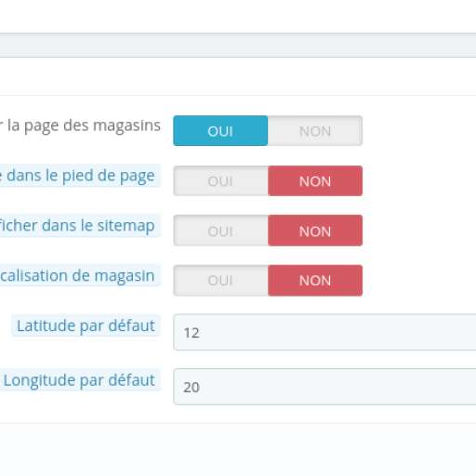Screen dimensions: 476x476
Task: Select OUI for 'la page des magasins'
Action: 220,131
